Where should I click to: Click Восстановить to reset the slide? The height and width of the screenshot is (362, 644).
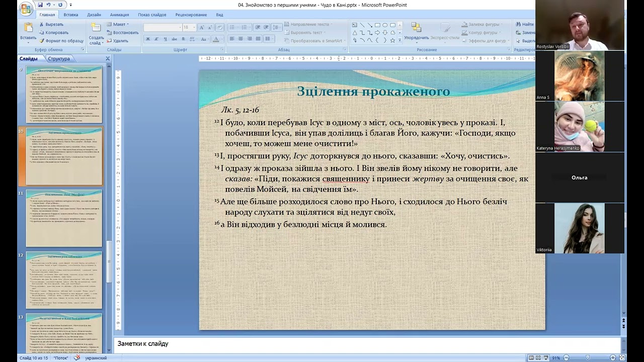[x=122, y=33]
